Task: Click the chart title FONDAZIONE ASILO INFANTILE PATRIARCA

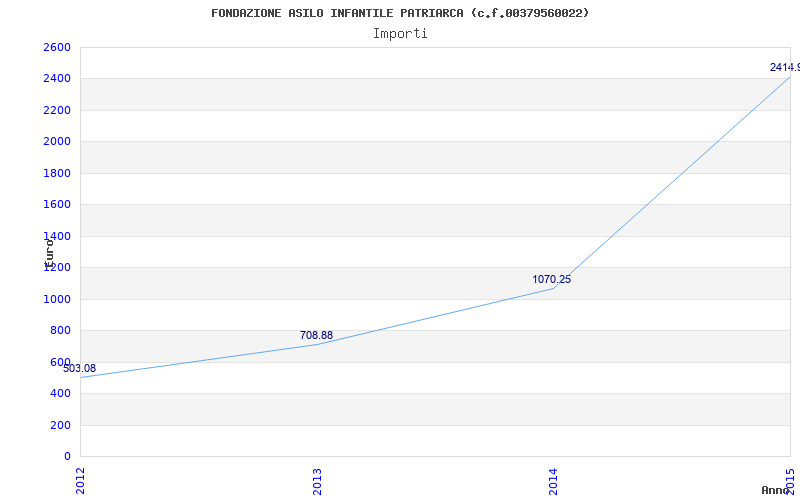Action: pos(400,13)
